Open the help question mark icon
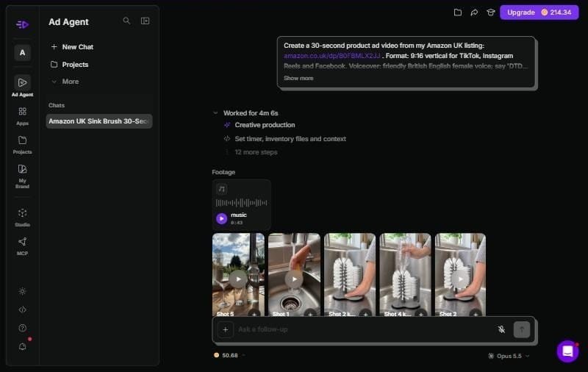 [22, 328]
